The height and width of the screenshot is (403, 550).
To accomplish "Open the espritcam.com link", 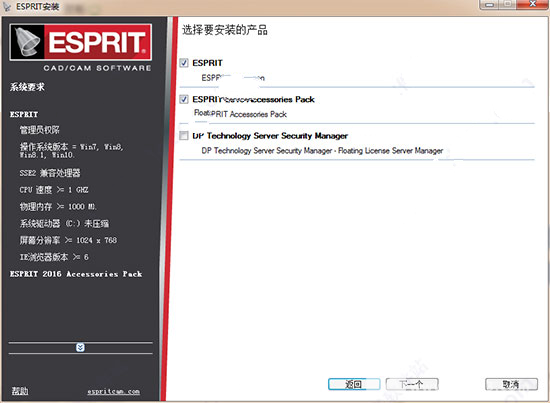I will [x=114, y=391].
